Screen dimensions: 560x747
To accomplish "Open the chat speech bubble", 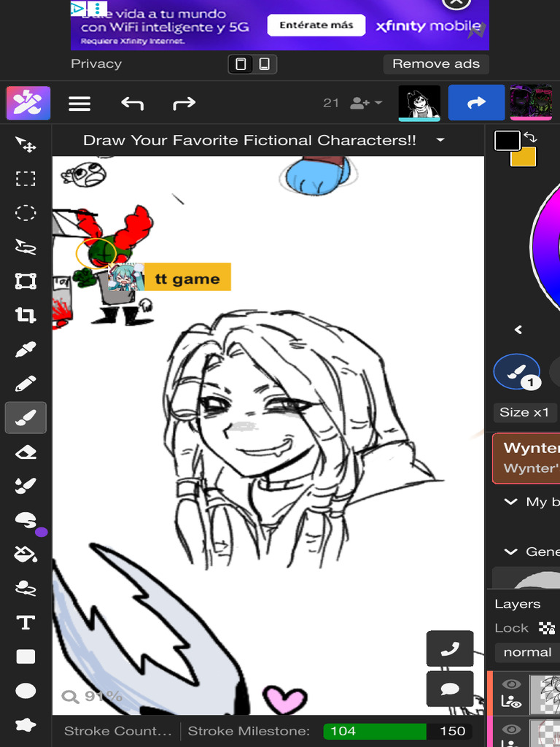I will [x=450, y=689].
